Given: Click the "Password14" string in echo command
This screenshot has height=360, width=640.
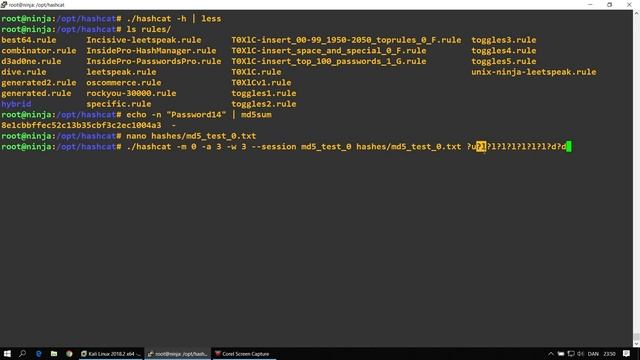Looking at the screenshot, I should (196, 114).
